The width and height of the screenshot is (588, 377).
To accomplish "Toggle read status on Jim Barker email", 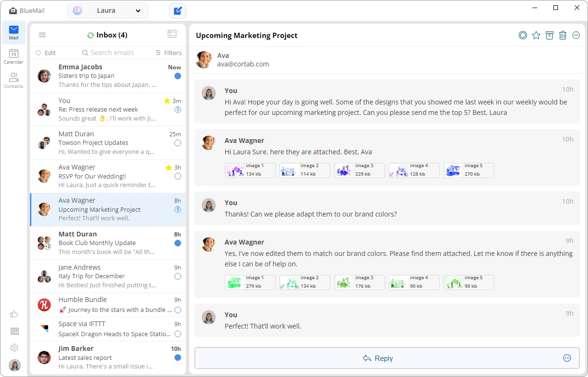I will 178,358.
